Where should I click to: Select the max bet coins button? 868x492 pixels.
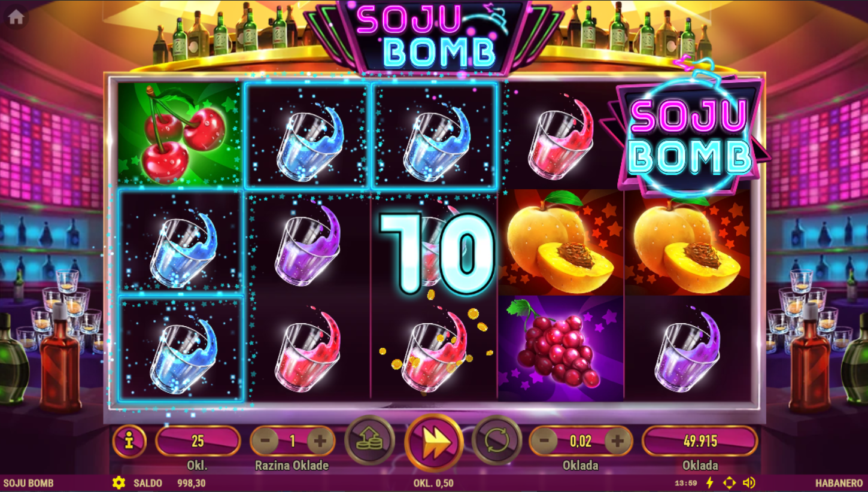(370, 441)
